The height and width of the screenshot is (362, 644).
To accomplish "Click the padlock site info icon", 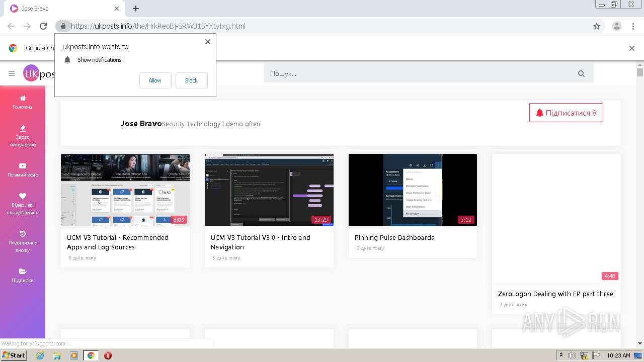I will coord(63,26).
